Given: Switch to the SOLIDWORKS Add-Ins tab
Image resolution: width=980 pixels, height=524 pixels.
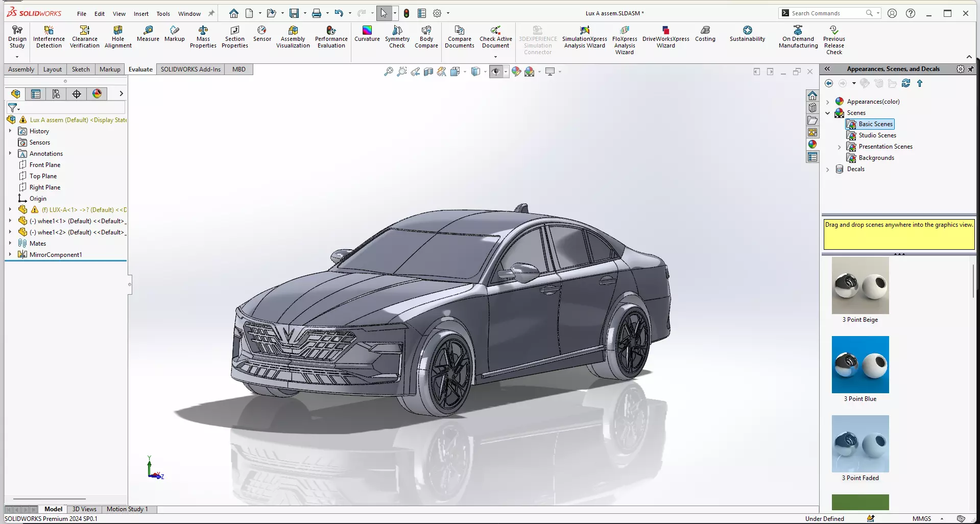Looking at the screenshot, I should click(190, 69).
